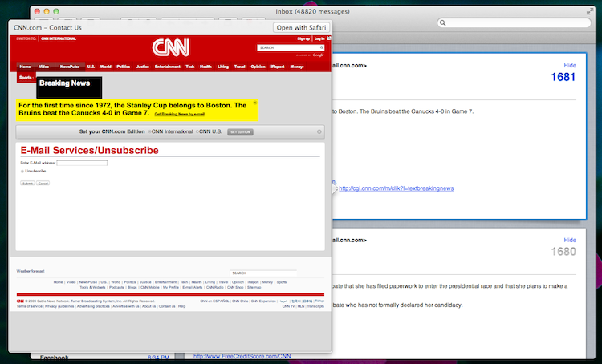Click the small CNN logo in footer
602x364 pixels.
pyautogui.click(x=20, y=301)
